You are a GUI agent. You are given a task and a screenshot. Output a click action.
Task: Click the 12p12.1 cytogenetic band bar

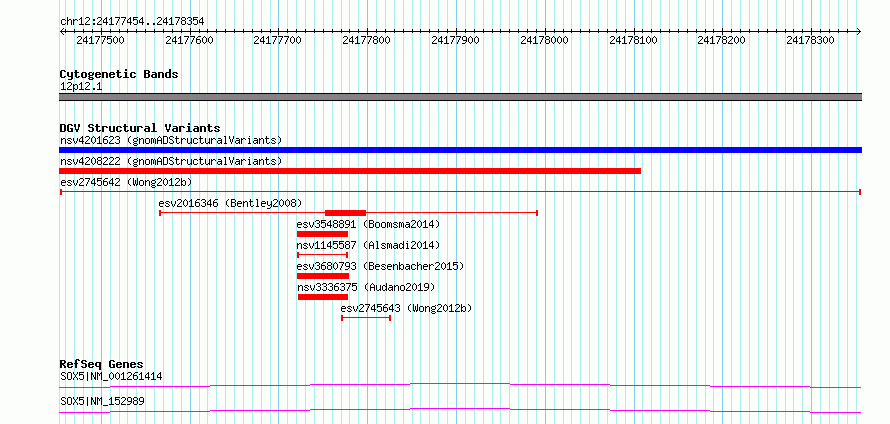coord(460,97)
